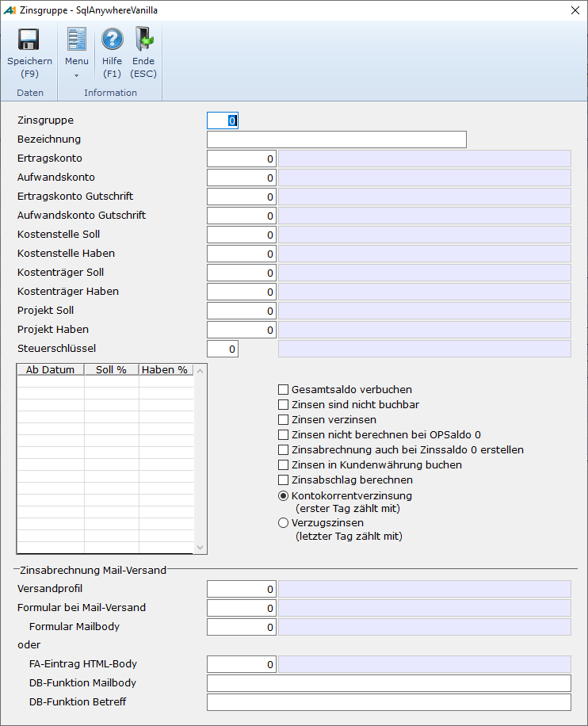Click the Ertragskonto description display field
Image resolution: width=588 pixels, height=726 pixels.
(425, 159)
